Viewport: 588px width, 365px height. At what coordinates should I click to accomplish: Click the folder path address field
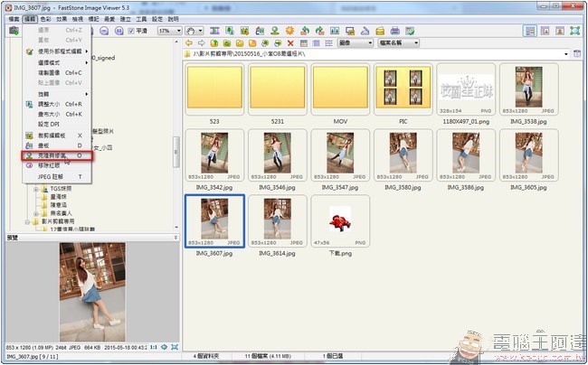click(x=376, y=54)
